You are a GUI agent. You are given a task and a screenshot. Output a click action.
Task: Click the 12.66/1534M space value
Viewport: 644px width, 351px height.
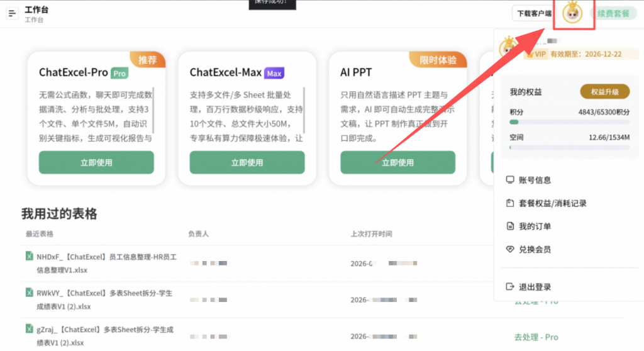(x=609, y=137)
